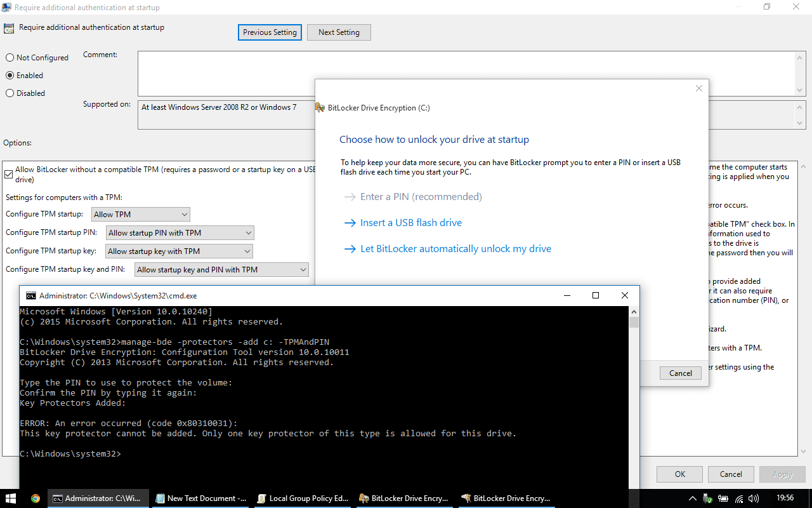Expand the Configure TPM startup PIN dropdown
This screenshot has height=508, width=812.
coord(180,233)
